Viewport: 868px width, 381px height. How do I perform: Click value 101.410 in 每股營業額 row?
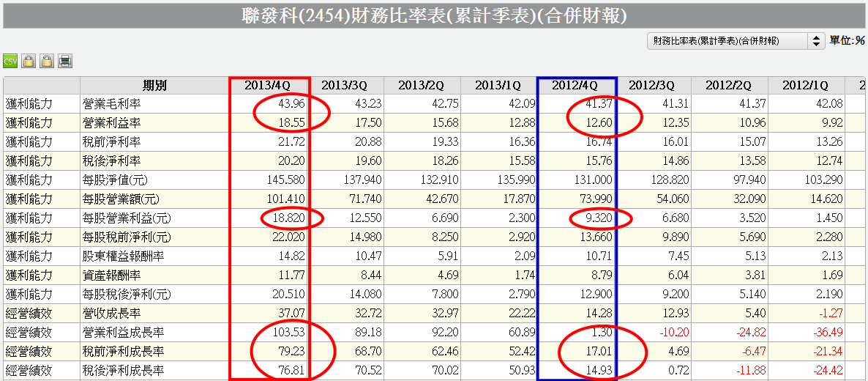click(x=285, y=199)
